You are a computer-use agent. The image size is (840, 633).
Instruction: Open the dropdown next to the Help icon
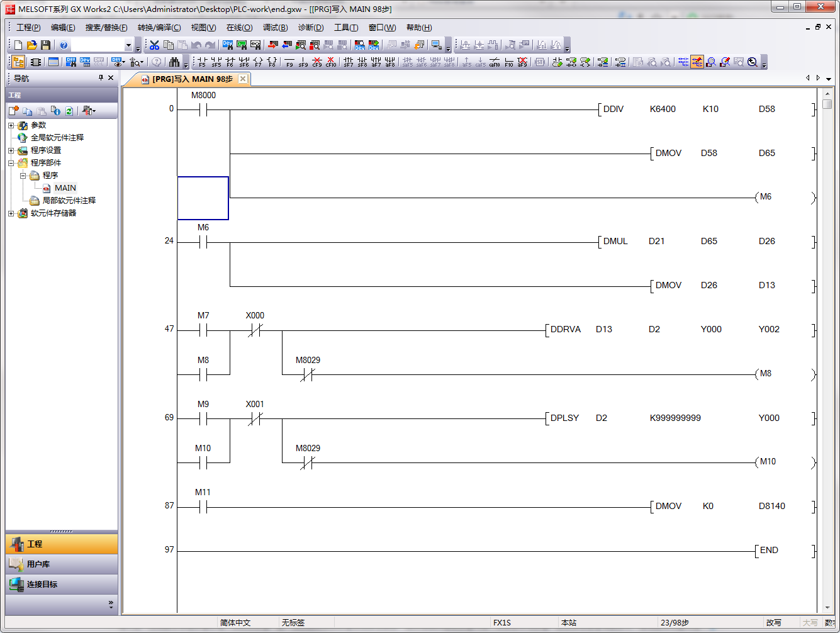pos(128,45)
